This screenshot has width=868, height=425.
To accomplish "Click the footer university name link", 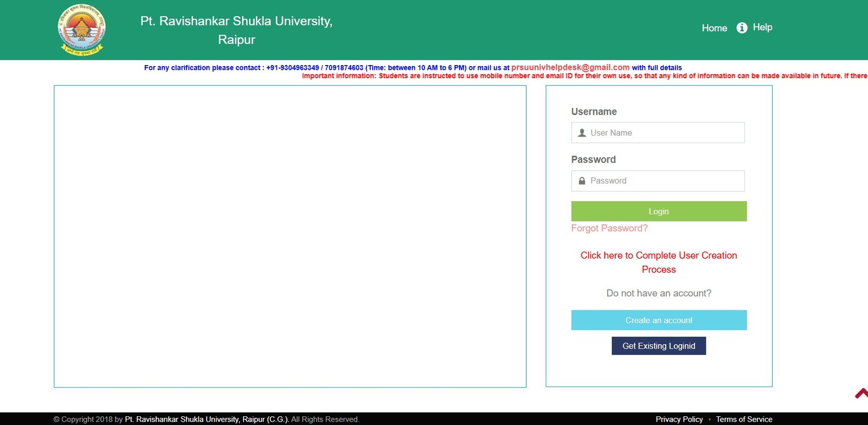I will (x=207, y=419).
